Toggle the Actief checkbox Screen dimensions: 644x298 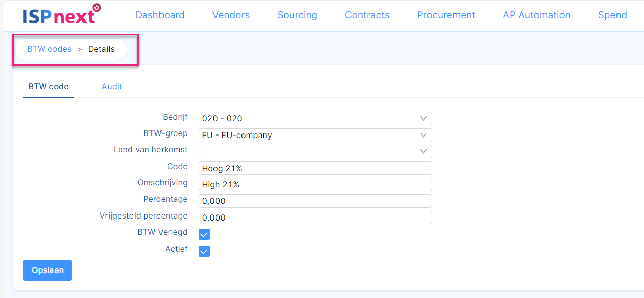tap(204, 251)
